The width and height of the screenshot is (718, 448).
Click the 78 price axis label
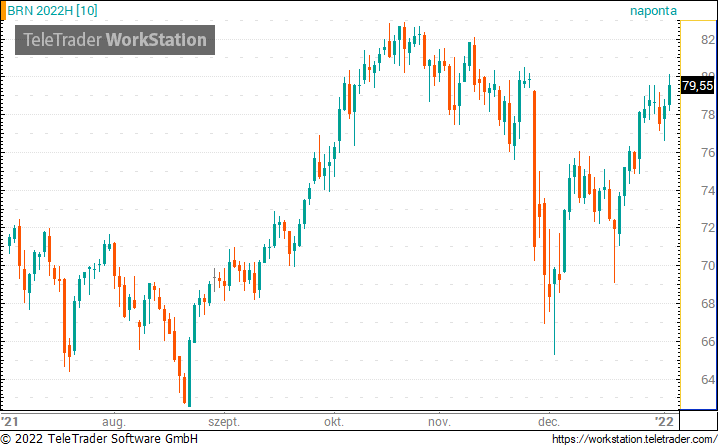click(707, 115)
